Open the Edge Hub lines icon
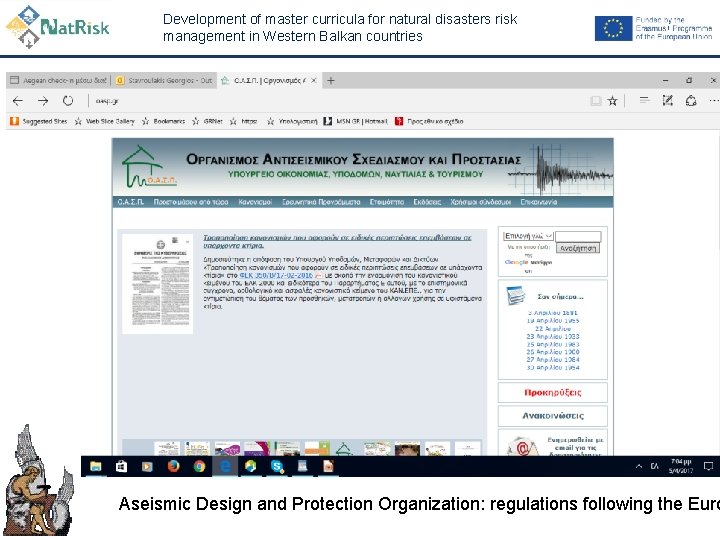720x540 pixels. 644,100
